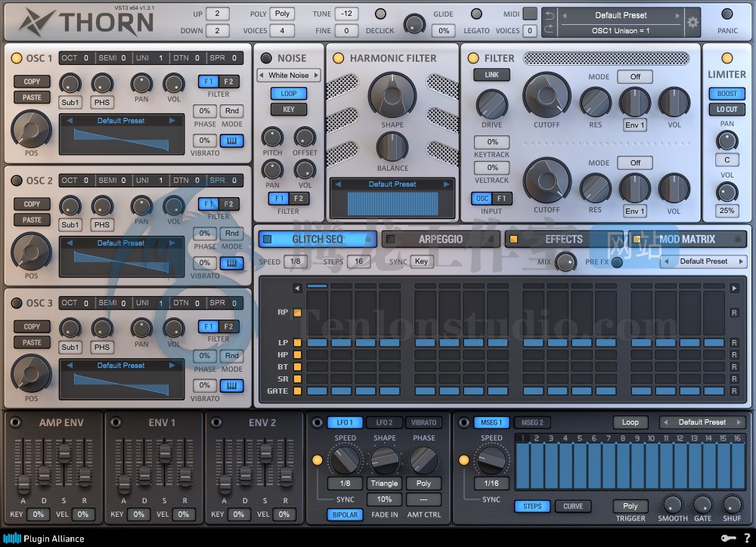Click the upper filter CUTOFF knob
Viewport: 756px width, 547px height.
coord(547,96)
